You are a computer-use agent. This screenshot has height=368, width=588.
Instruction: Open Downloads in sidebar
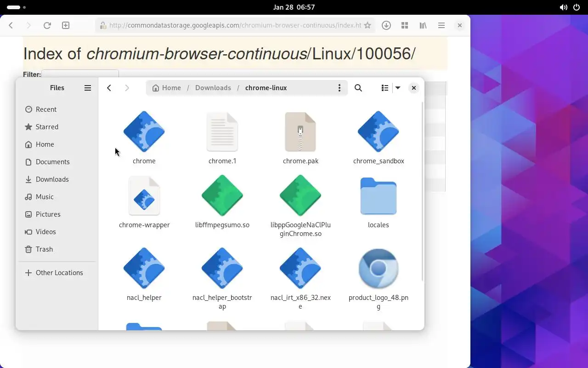coord(57,179)
